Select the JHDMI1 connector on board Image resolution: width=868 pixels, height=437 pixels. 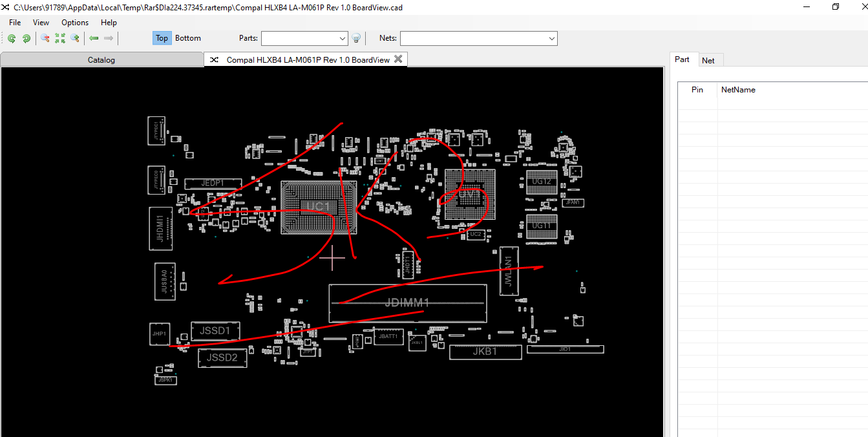(x=160, y=229)
